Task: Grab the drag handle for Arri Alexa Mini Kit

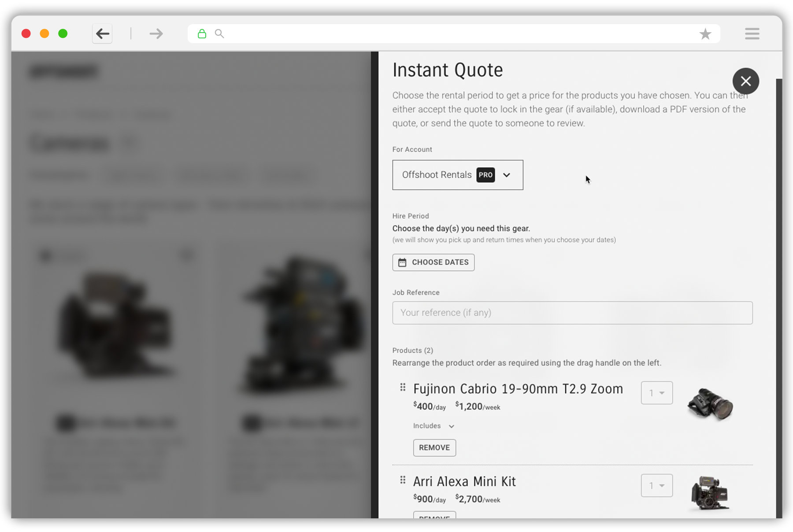Action: click(403, 480)
